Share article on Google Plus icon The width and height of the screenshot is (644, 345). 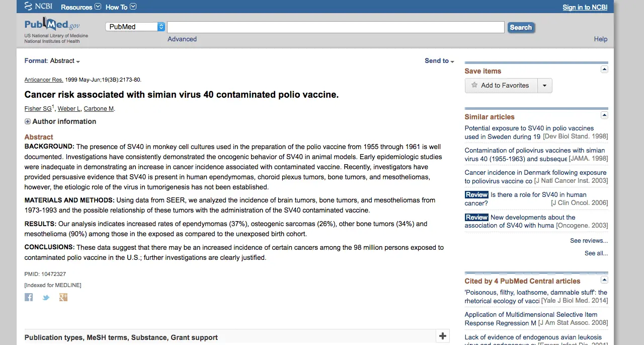[x=63, y=297]
